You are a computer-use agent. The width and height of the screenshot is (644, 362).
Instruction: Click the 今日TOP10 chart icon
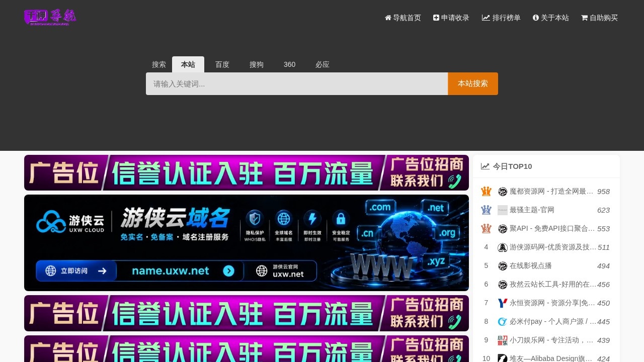coord(485,166)
